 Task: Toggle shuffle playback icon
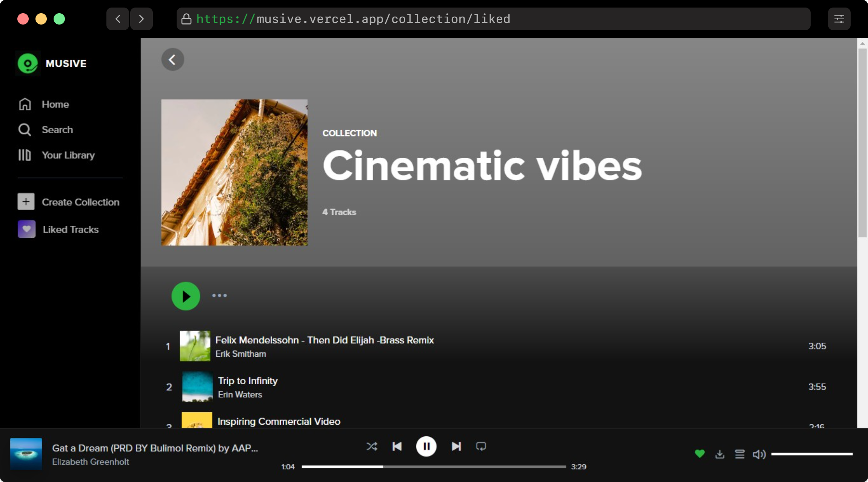(371, 447)
